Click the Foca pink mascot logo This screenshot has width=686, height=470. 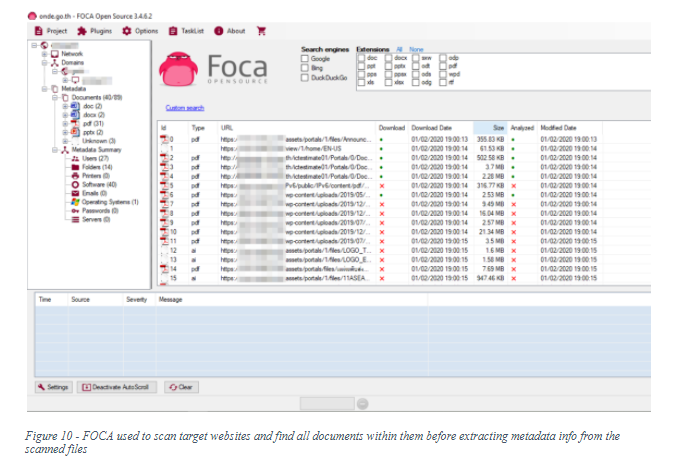tap(178, 69)
